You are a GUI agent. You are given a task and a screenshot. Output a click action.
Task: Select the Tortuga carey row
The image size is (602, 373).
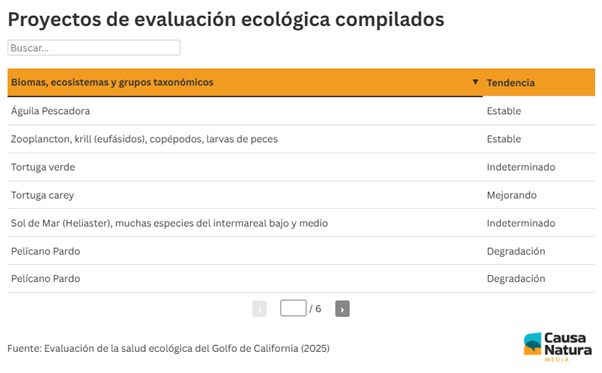click(301, 195)
